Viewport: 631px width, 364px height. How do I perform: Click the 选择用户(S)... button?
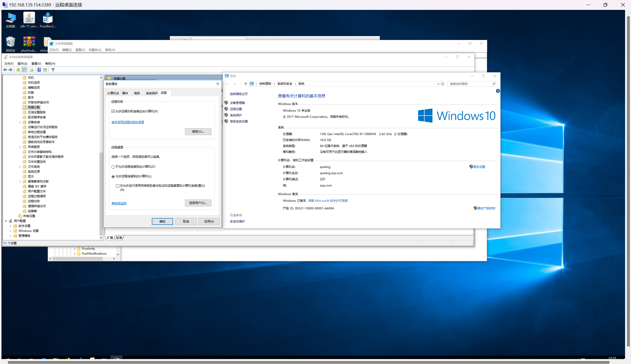point(198,203)
